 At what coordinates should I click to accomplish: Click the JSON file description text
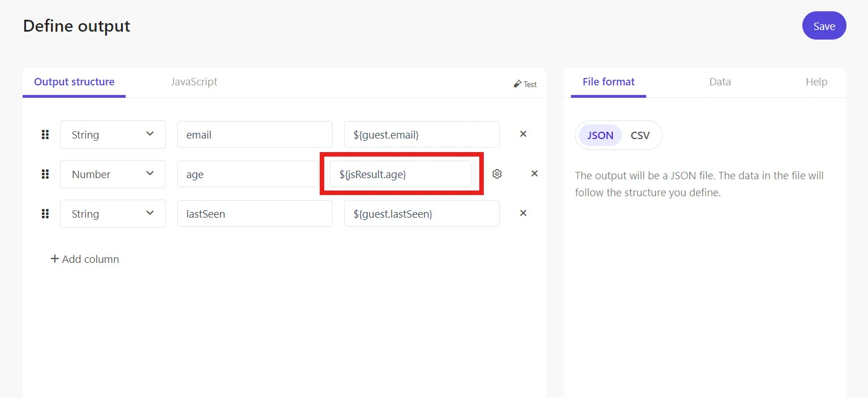click(x=699, y=184)
